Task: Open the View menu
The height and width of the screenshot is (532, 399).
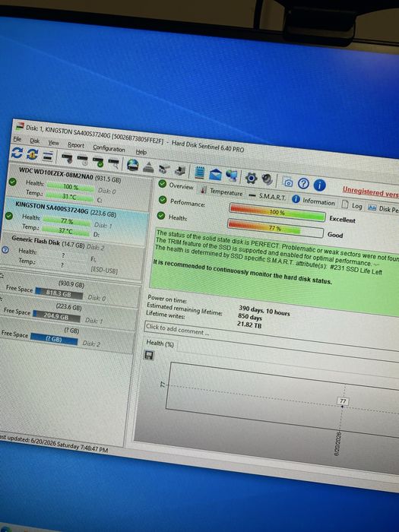Action: (x=53, y=143)
